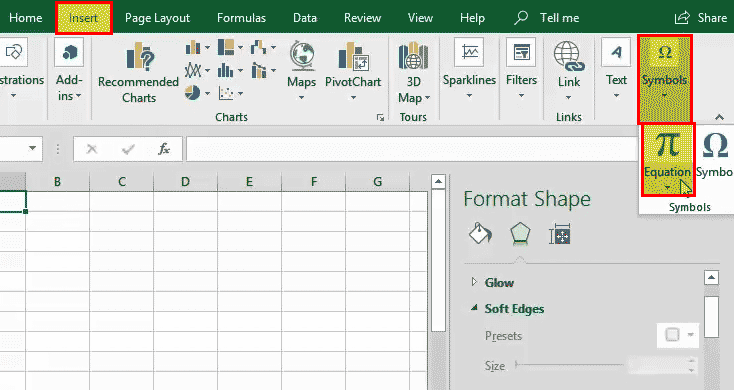
Task: Insert a waterfall or stock chart
Action: tap(263, 47)
